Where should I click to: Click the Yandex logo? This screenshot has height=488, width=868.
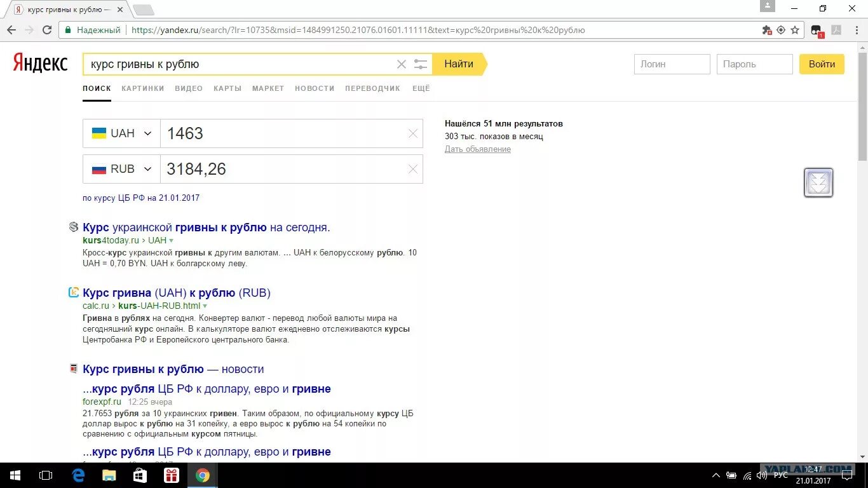coord(41,64)
